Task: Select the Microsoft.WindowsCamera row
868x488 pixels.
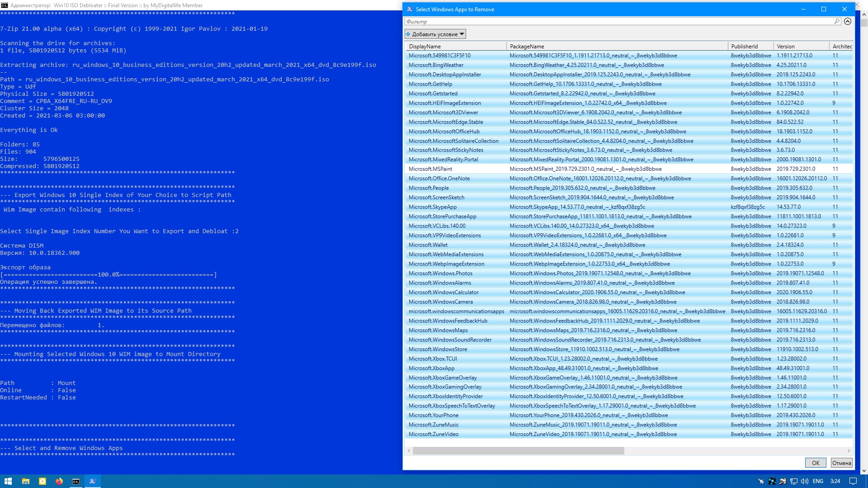Action: click(629, 302)
